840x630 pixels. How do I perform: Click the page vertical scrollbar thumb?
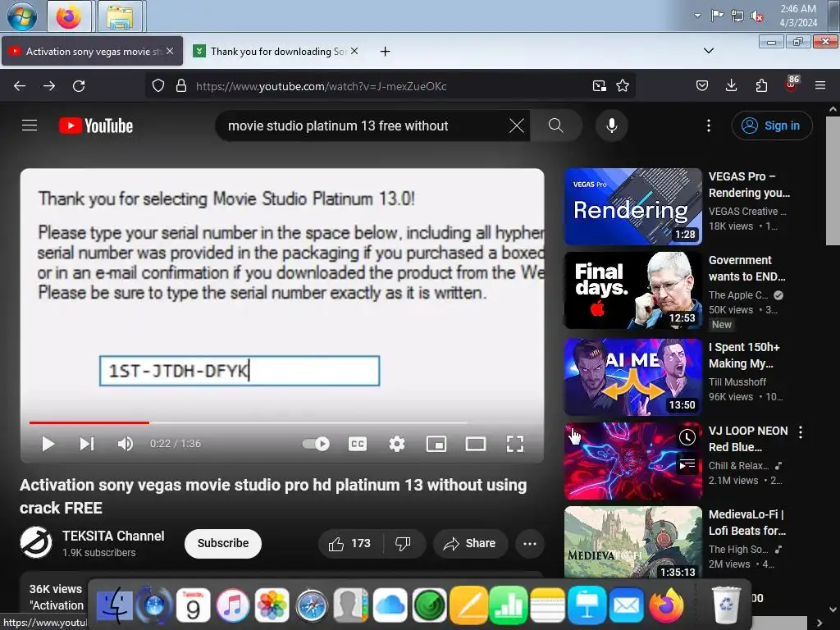coord(833,180)
